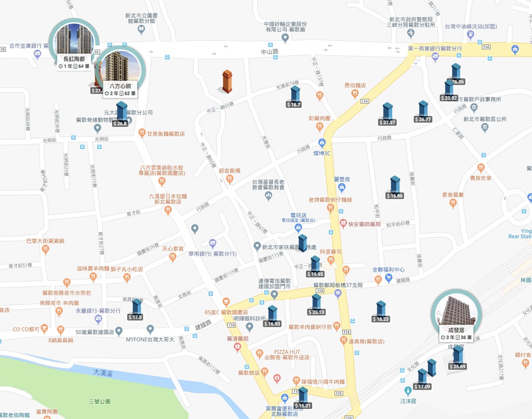View the 成發居 property photo marker

(x=457, y=316)
